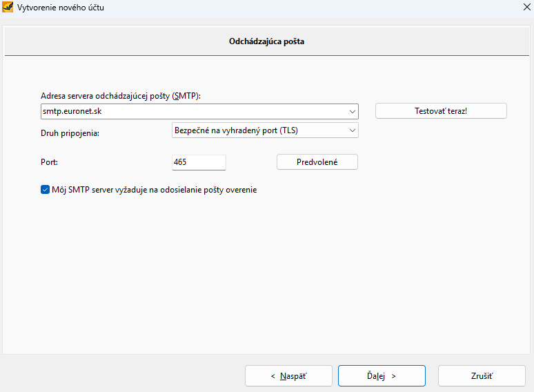Click The Bat! app icon in title bar

tap(8, 7)
